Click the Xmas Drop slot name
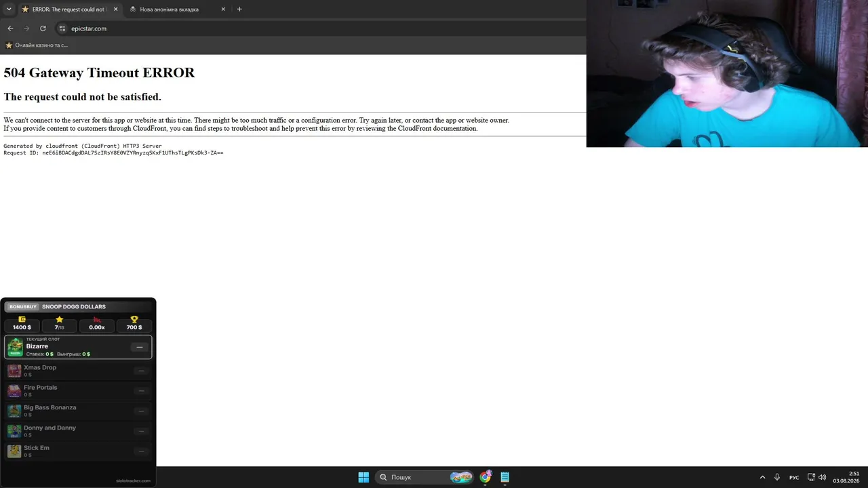This screenshot has height=488, width=868. pyautogui.click(x=40, y=367)
